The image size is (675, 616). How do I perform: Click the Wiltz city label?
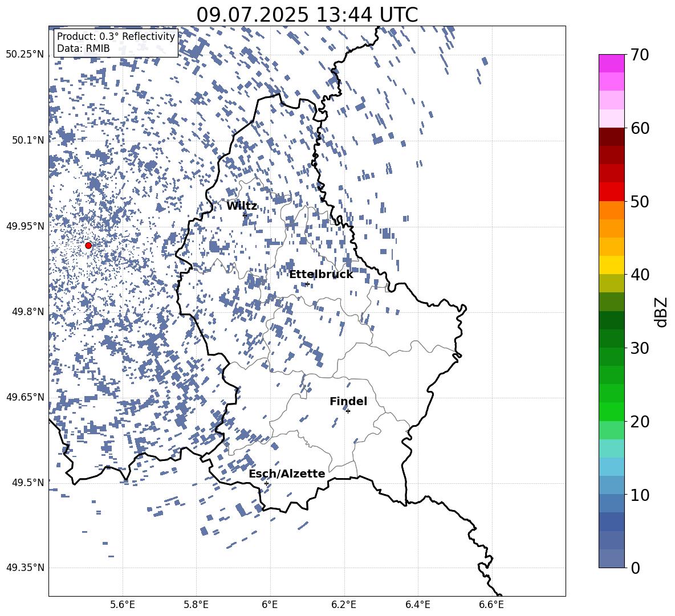coord(242,206)
